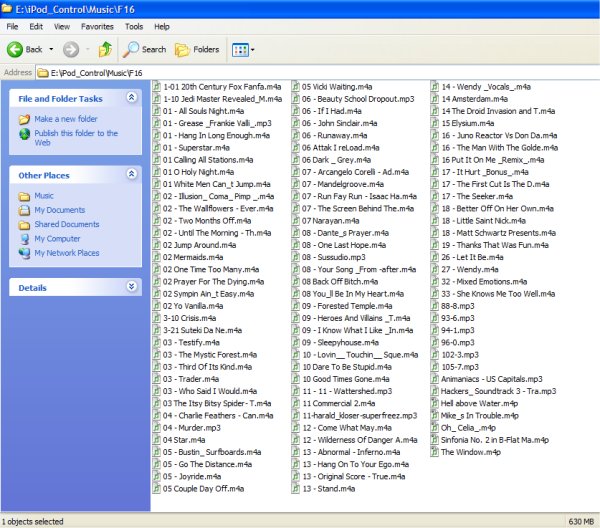Click the Publish to Web globe icon
This screenshot has width=600, height=528.
pos(24,134)
